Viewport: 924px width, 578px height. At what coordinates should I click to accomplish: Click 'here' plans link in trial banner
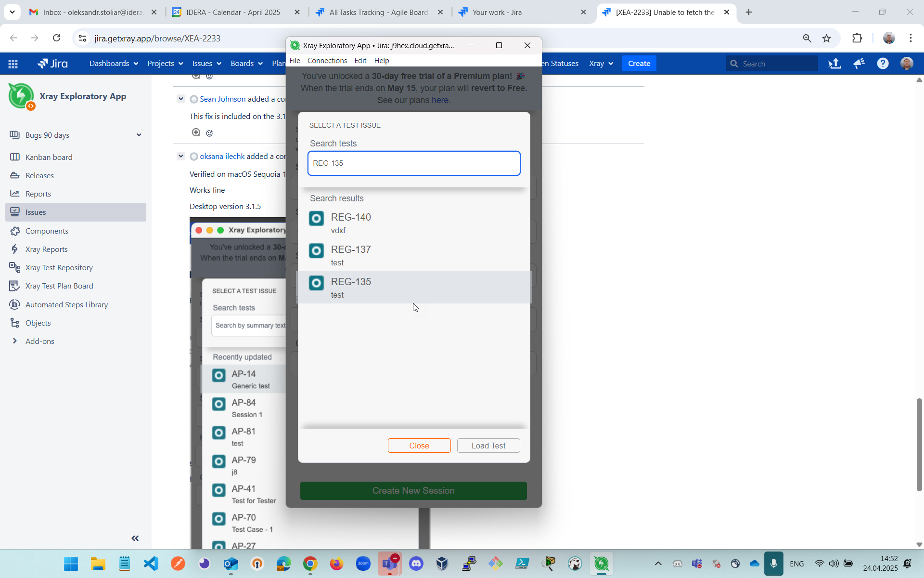(440, 100)
